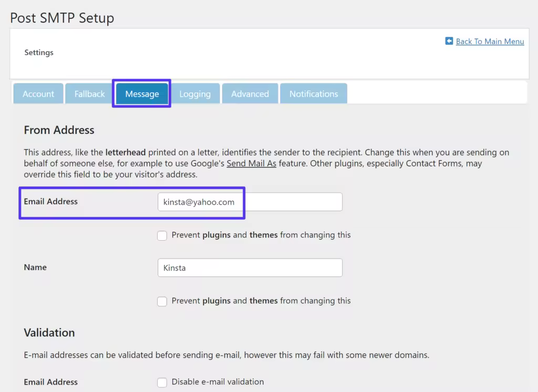Click the Email Address label under From Address
The image size is (538, 392).
[x=50, y=201]
